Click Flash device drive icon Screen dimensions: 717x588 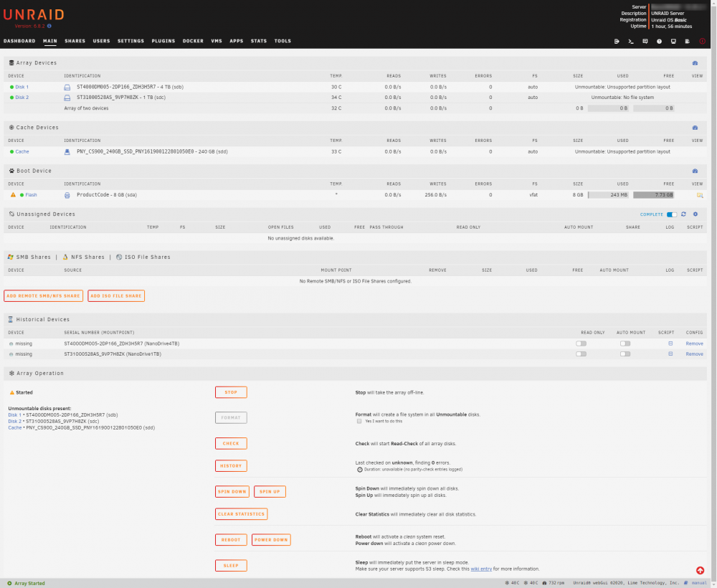67,195
